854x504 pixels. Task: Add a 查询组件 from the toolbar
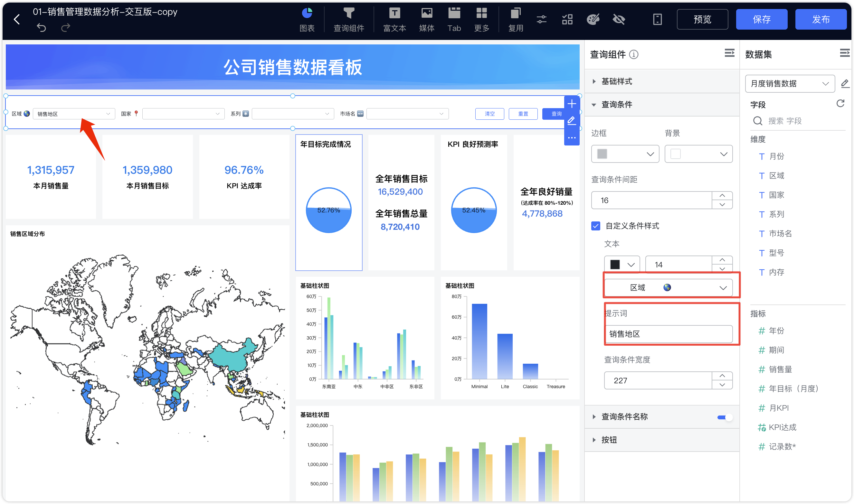349,20
